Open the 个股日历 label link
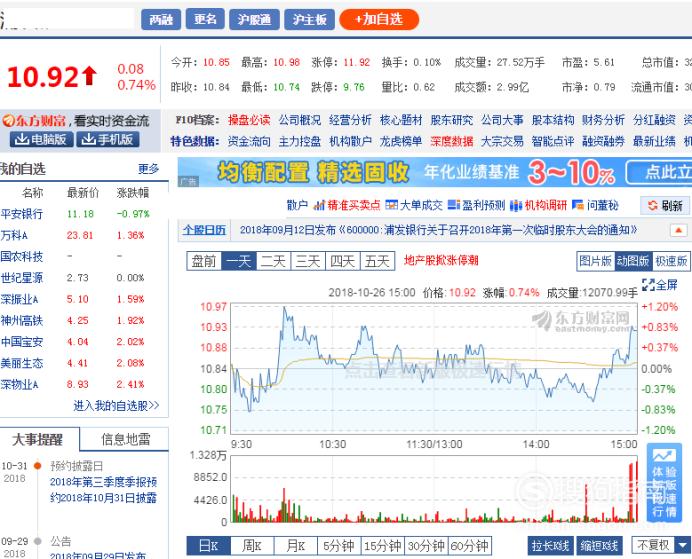The image size is (692, 559). [x=204, y=230]
